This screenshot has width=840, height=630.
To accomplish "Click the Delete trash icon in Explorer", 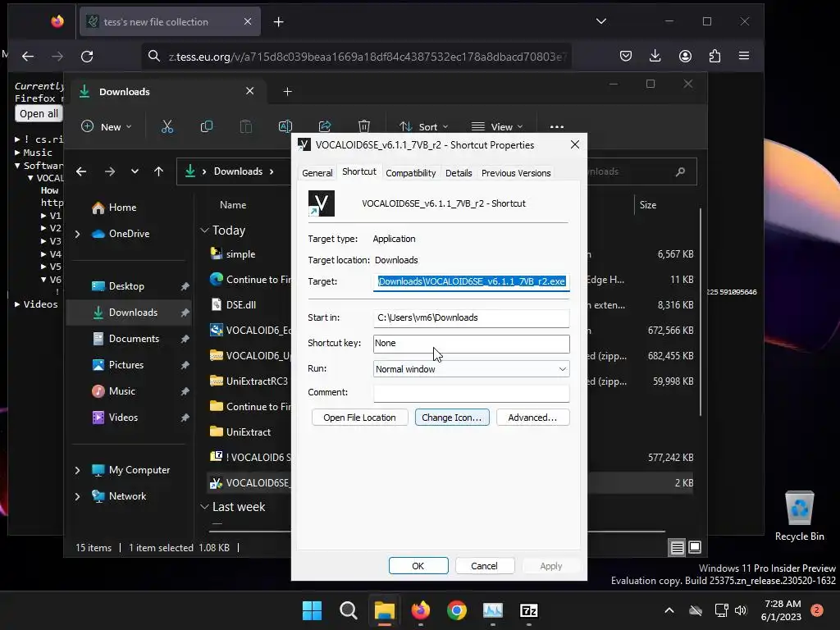I will point(363,126).
